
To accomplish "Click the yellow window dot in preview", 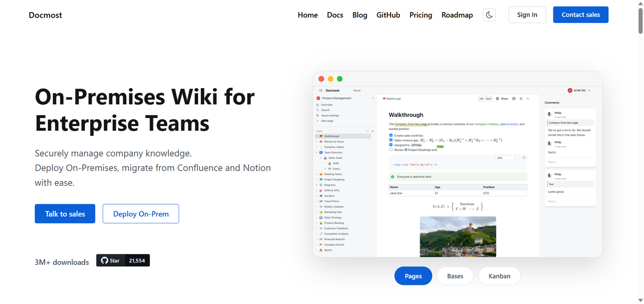I will pyautogui.click(x=331, y=79).
